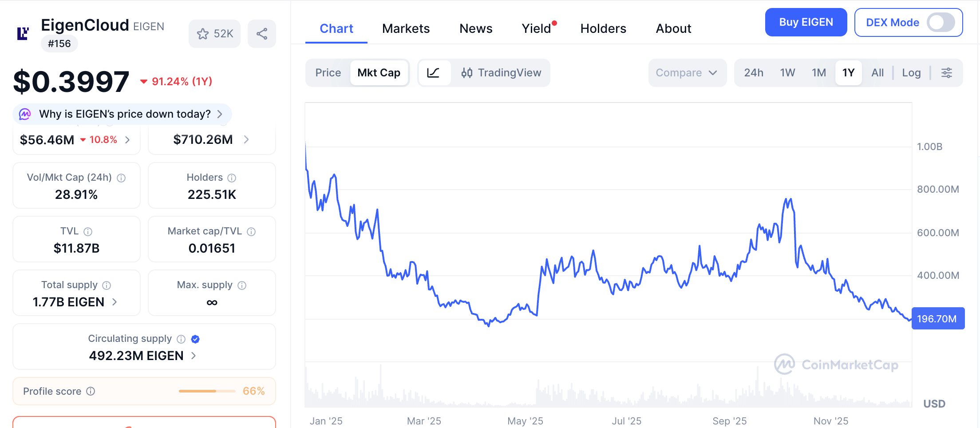Click TVL info icon
This screenshot has width=980, height=428.
[88, 232]
